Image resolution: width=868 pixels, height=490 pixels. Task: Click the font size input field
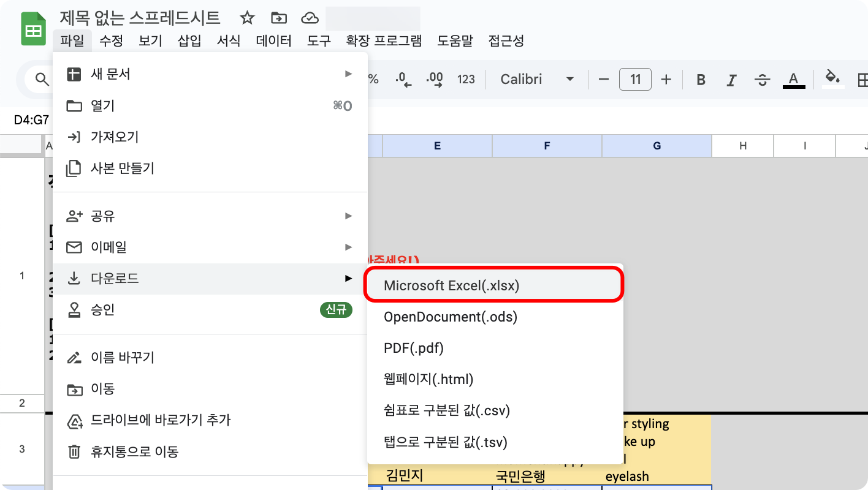[635, 80]
